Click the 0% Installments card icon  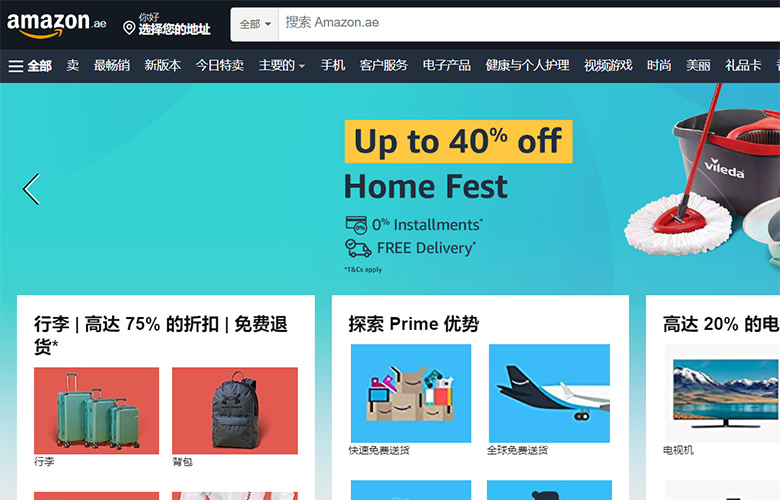coord(356,225)
